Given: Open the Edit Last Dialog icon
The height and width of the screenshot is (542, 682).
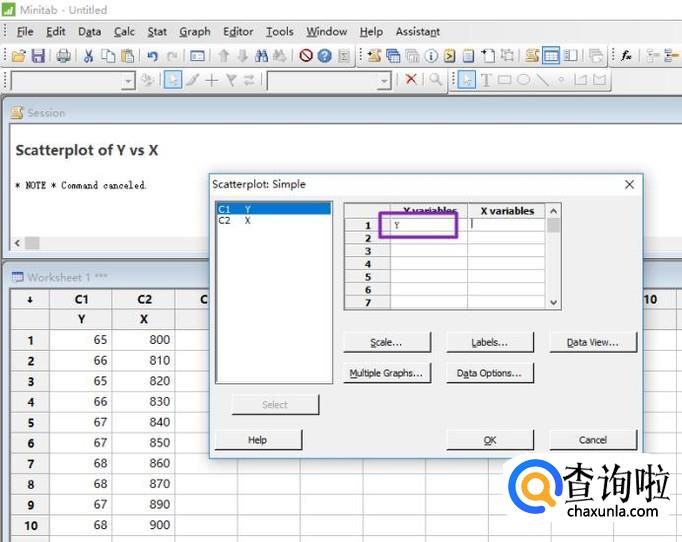Looking at the screenshot, I should click(x=197, y=56).
